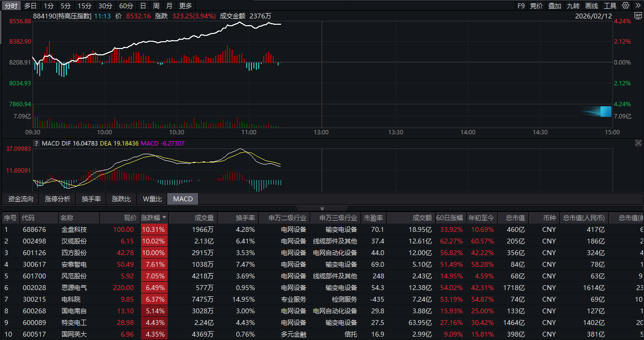Toggle the 叠加 overlay option

click(555, 6)
